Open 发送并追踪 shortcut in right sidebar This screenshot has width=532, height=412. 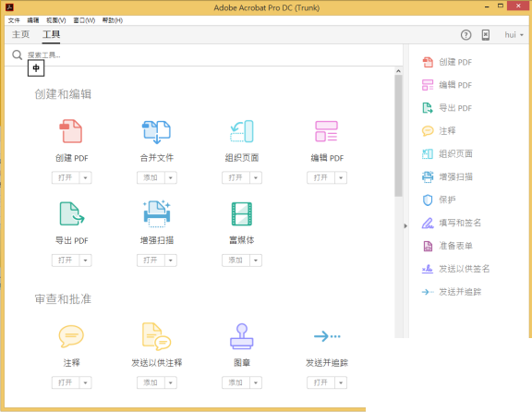tap(452, 292)
